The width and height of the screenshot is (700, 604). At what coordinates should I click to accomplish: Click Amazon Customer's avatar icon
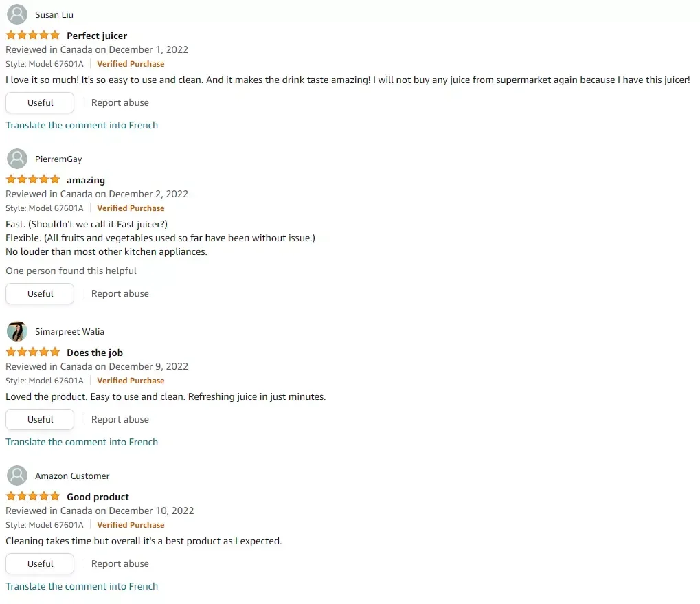(x=17, y=476)
